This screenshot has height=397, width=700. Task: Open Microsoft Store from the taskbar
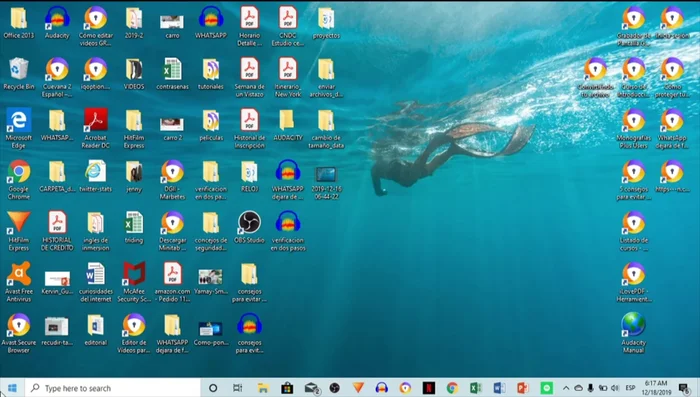287,388
